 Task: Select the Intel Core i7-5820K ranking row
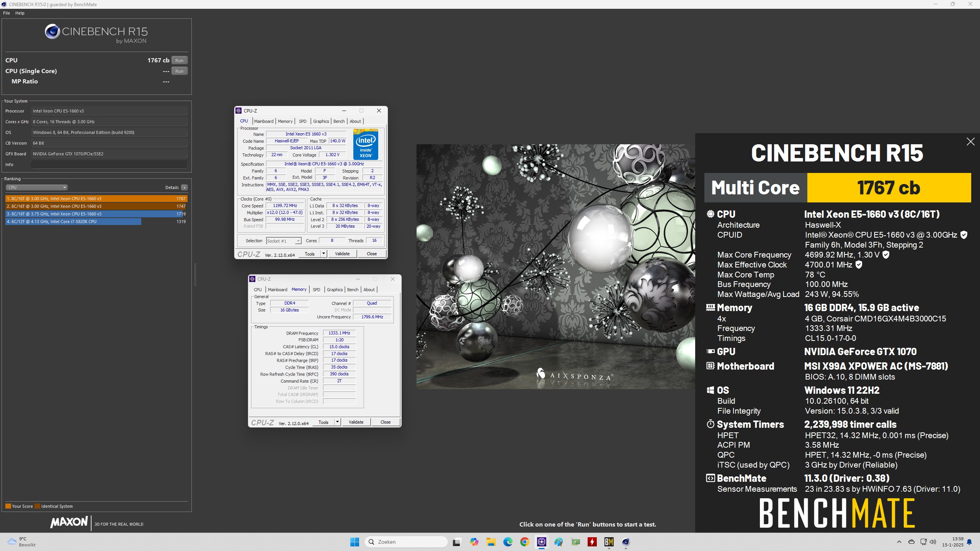point(96,222)
